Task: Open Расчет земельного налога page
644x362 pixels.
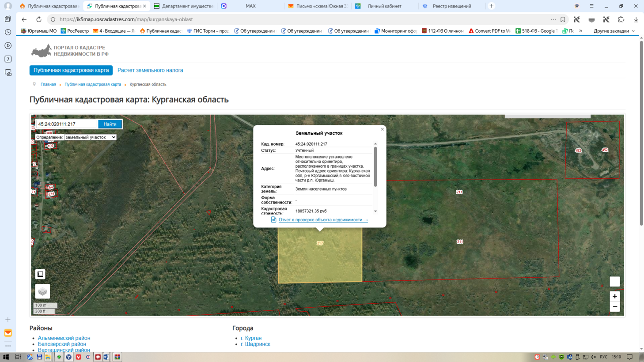Action: [x=150, y=70]
